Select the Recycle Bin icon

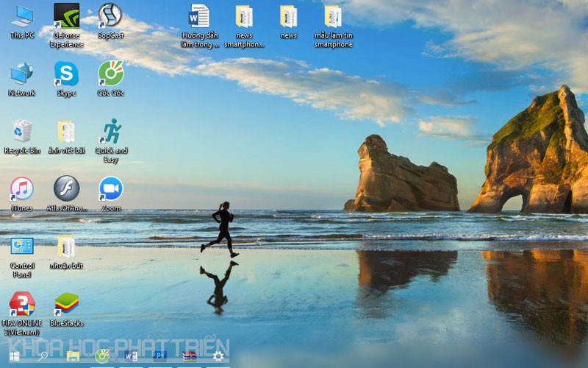(x=22, y=131)
